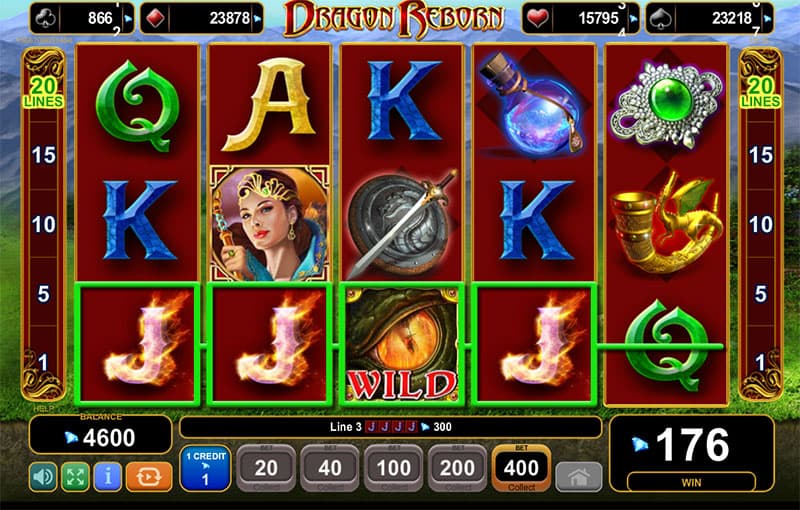
Task: Toggle autoplay with the orange loop icon
Action: point(148,477)
